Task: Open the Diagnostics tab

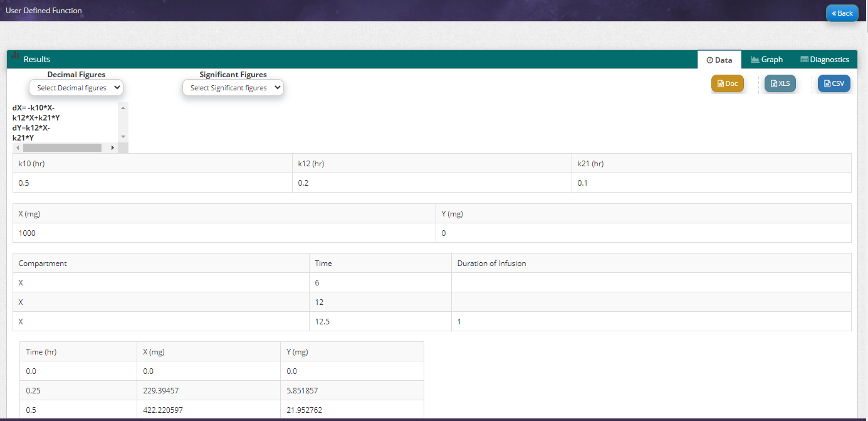Action: (x=824, y=60)
